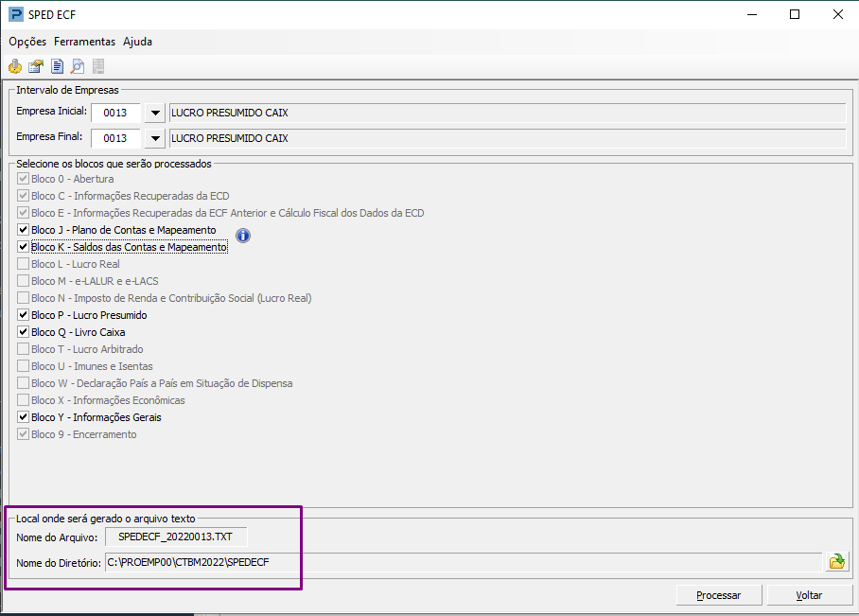
Task: Click the Nome do Diretório path field
Action: pos(464,562)
